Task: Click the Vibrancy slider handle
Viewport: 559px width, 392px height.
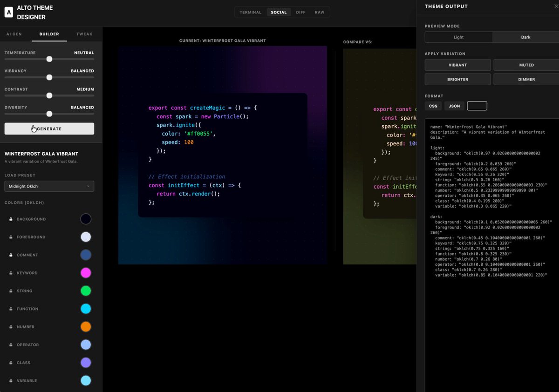Action: [x=49, y=77]
